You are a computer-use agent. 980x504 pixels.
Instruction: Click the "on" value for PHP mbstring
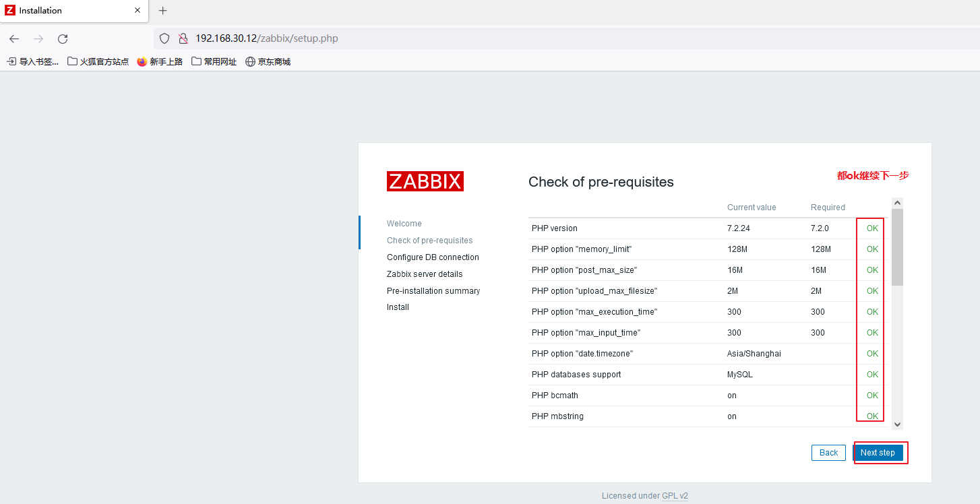pyautogui.click(x=732, y=416)
